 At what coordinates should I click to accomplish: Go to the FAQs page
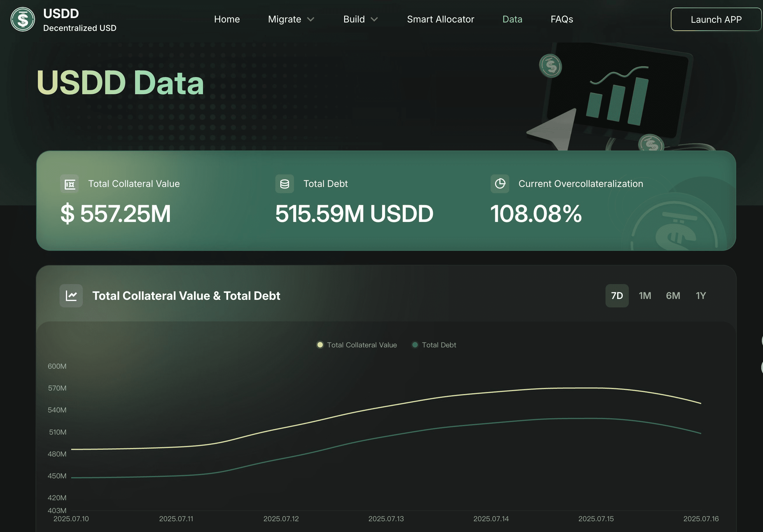[x=562, y=19]
